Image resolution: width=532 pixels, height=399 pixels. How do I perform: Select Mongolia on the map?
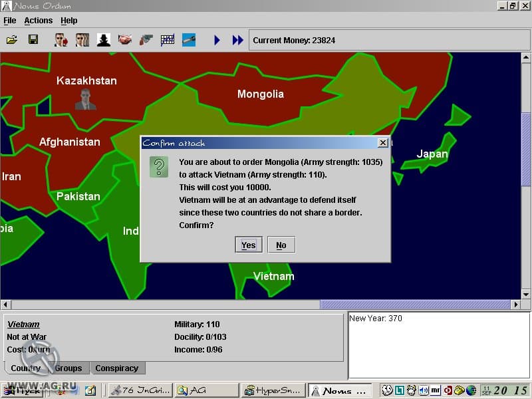click(x=261, y=94)
